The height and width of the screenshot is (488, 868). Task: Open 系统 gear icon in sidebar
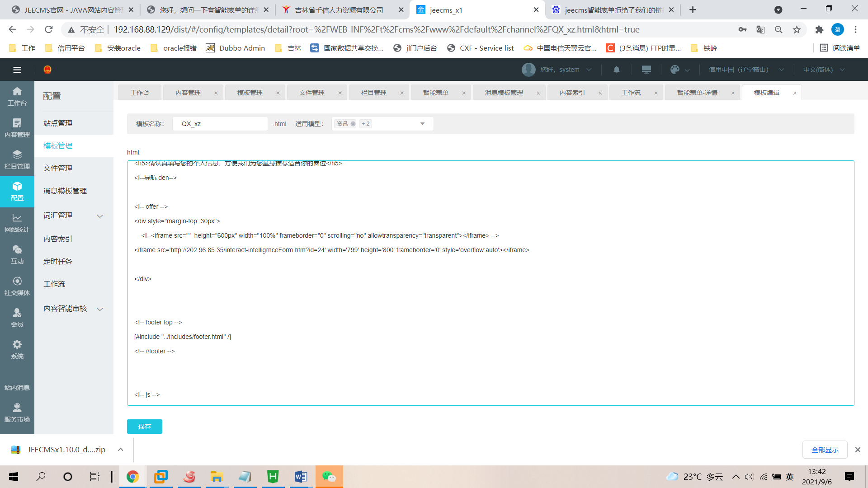point(17,349)
